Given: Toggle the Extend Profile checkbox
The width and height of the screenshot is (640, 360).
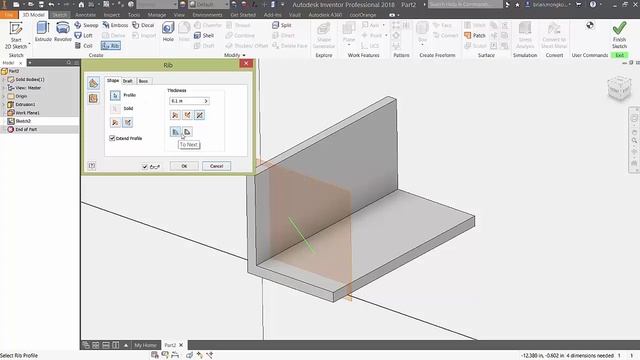Looking at the screenshot, I should 112,138.
